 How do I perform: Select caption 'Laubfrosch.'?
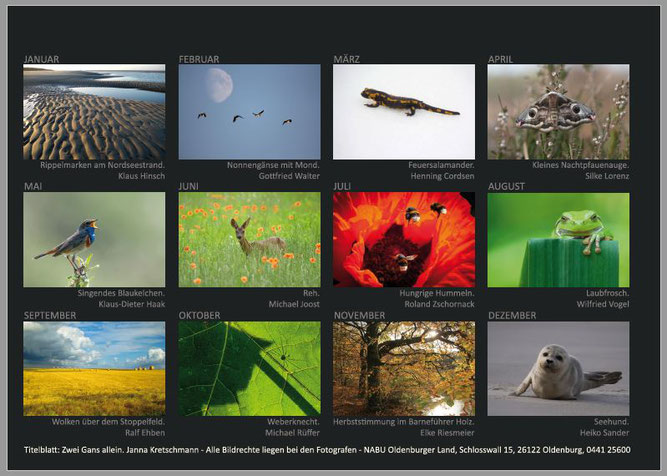click(607, 293)
